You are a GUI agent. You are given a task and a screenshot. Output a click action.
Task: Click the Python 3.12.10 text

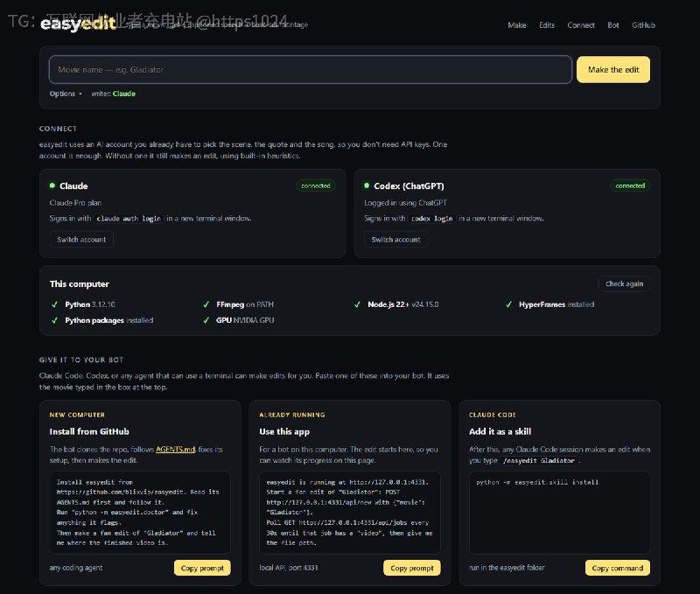coord(90,304)
